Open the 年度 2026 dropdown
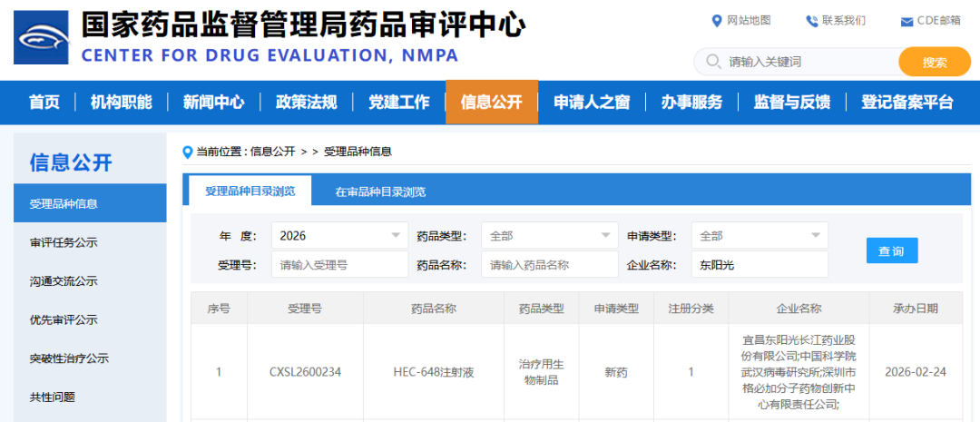This screenshot has width=980, height=422. (x=339, y=236)
